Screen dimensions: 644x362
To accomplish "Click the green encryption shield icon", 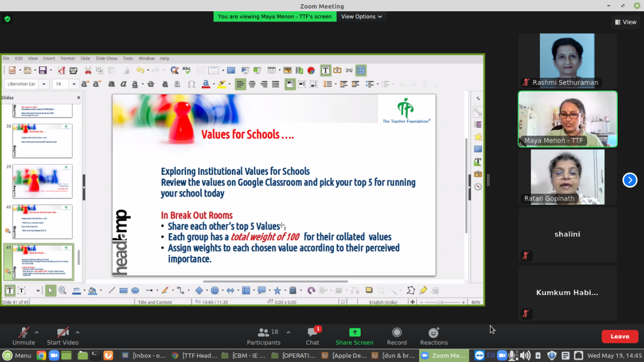I will pyautogui.click(x=7, y=19).
